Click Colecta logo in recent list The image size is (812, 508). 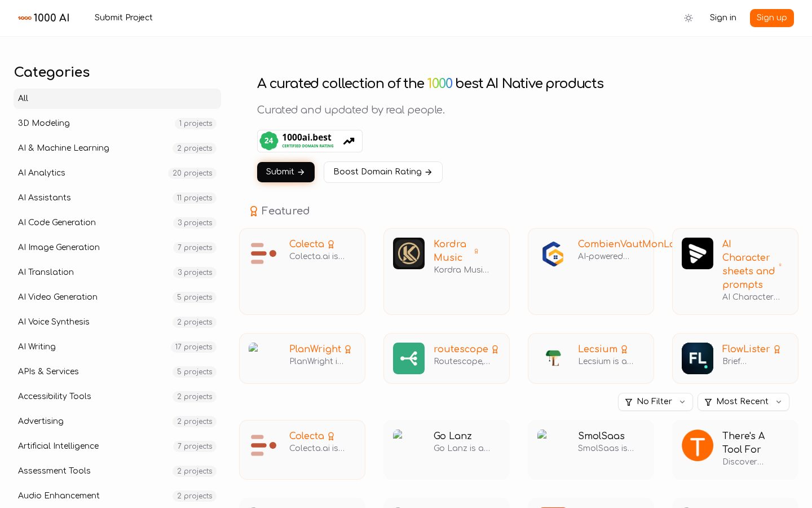264,445
